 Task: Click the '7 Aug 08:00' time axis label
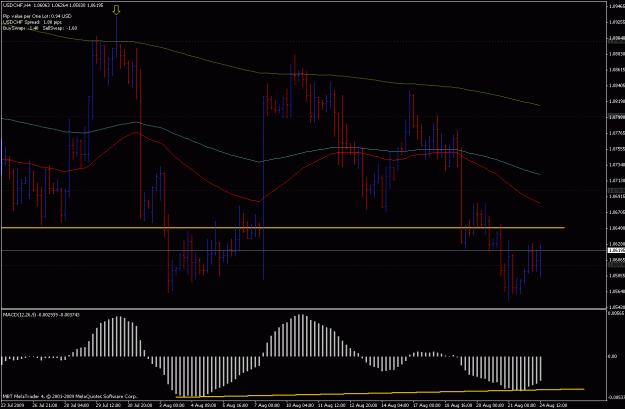coord(266,405)
